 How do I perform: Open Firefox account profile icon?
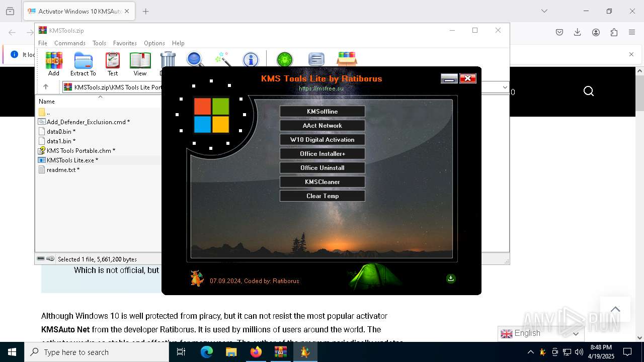596,32
